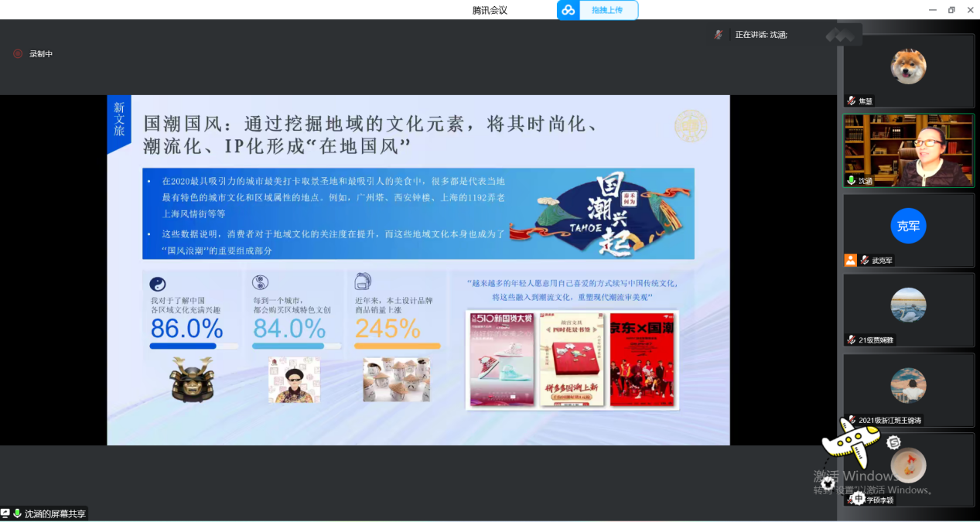This screenshot has width=980, height=522.
Task: Click the 正在讲话: 沈涵 speaker indicator
Action: [760, 35]
